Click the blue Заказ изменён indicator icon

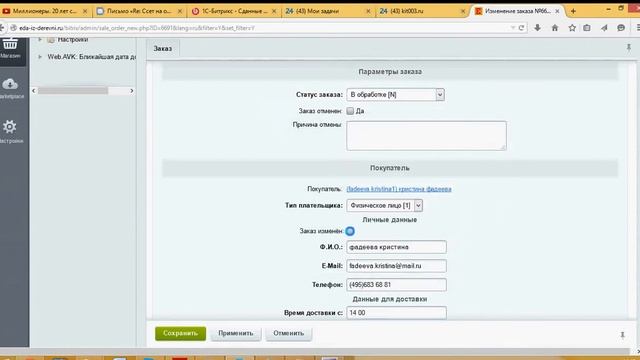[x=350, y=231]
